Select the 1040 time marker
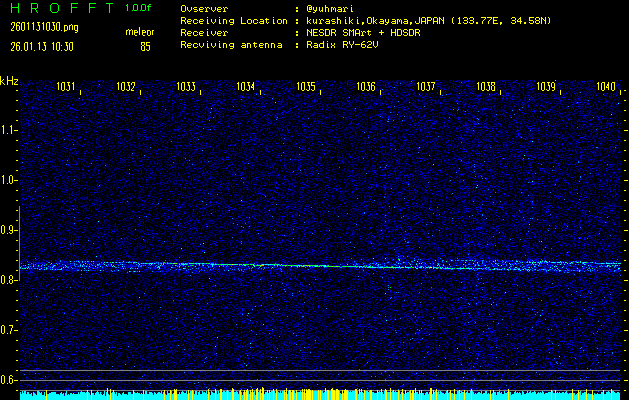This screenshot has width=629, height=400. click(x=606, y=88)
